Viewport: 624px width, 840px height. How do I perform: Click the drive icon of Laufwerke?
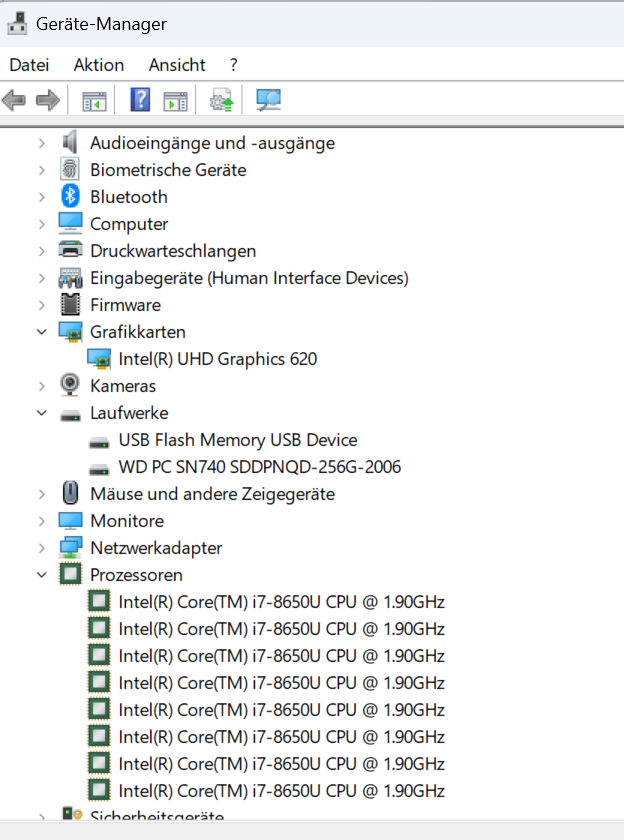coord(70,415)
